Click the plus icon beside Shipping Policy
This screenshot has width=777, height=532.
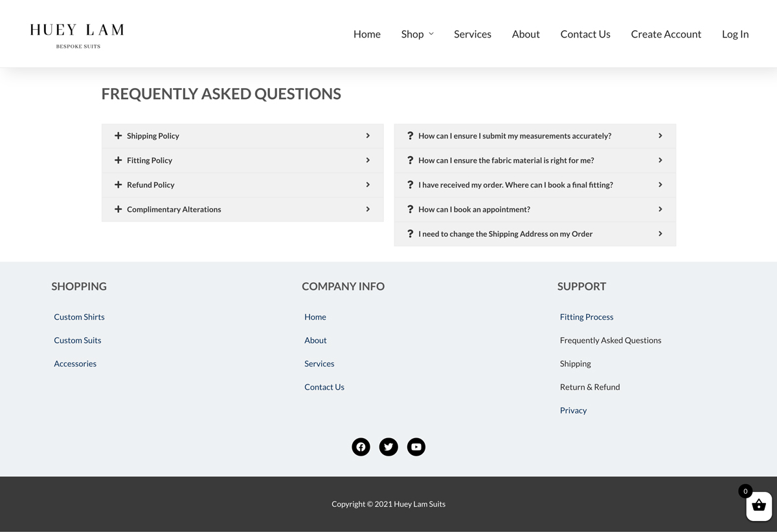[118, 136]
